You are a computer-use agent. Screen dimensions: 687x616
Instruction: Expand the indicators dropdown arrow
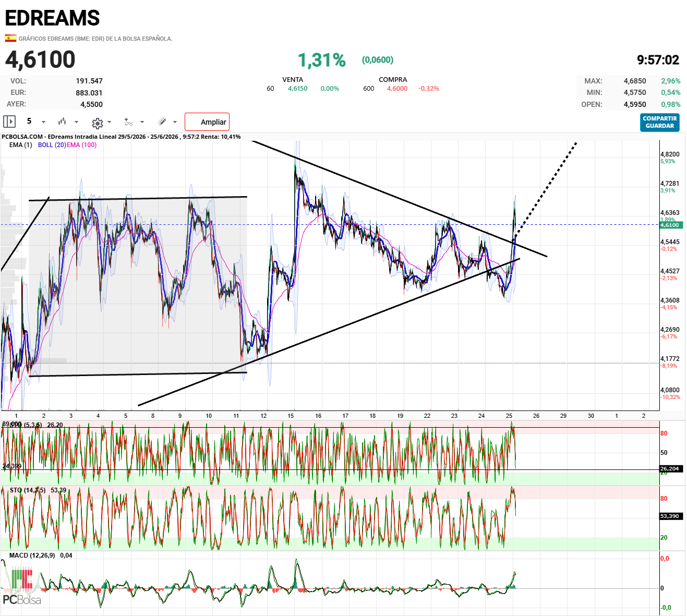pyautogui.click(x=142, y=122)
